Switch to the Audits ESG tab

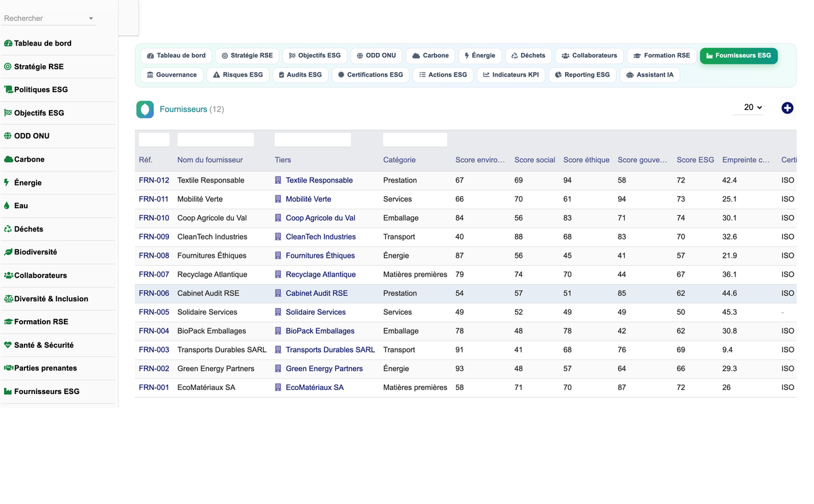tap(299, 75)
